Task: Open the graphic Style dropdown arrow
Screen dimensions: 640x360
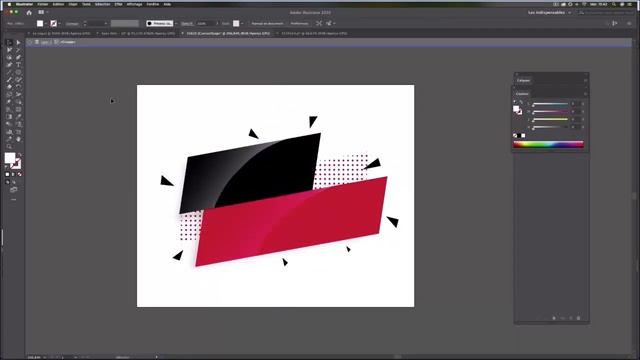Action: tap(242, 24)
